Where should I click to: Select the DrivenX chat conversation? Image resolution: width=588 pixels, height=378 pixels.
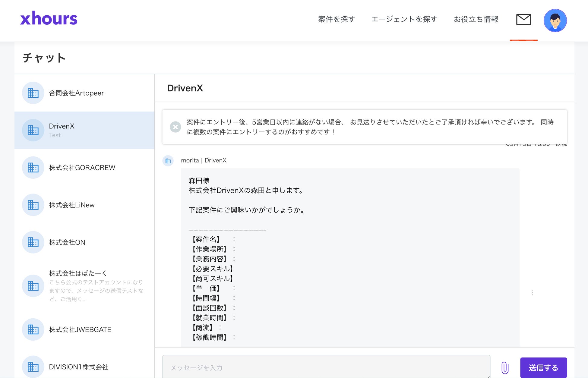[84, 130]
